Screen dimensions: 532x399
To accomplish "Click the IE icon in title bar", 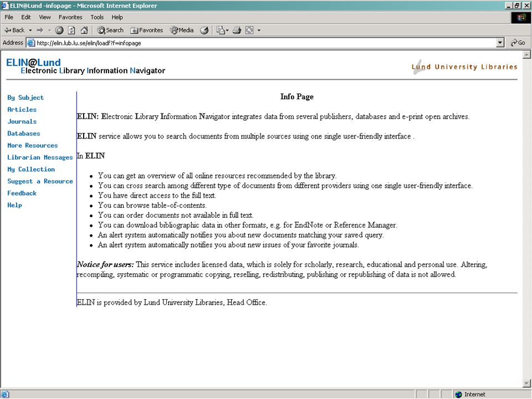I will click(x=4, y=6).
